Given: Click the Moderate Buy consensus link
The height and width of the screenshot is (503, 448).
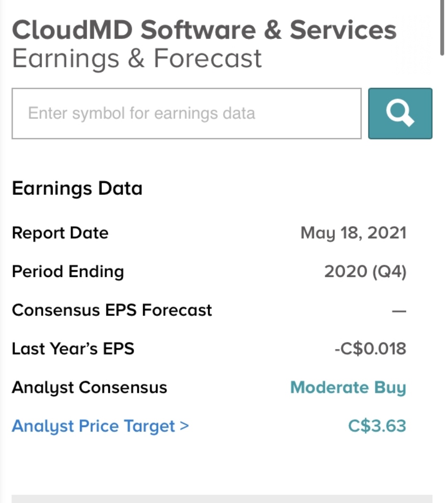Looking at the screenshot, I should click(348, 388).
